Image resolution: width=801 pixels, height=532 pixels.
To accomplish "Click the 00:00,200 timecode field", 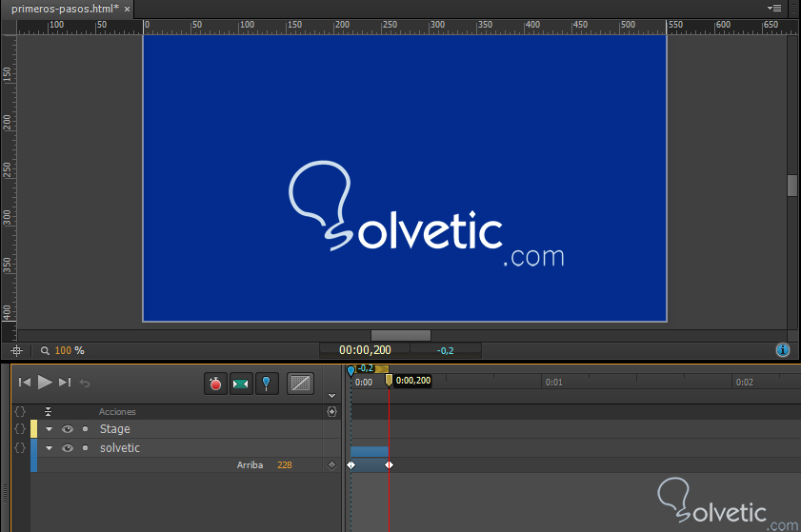I will [x=365, y=350].
